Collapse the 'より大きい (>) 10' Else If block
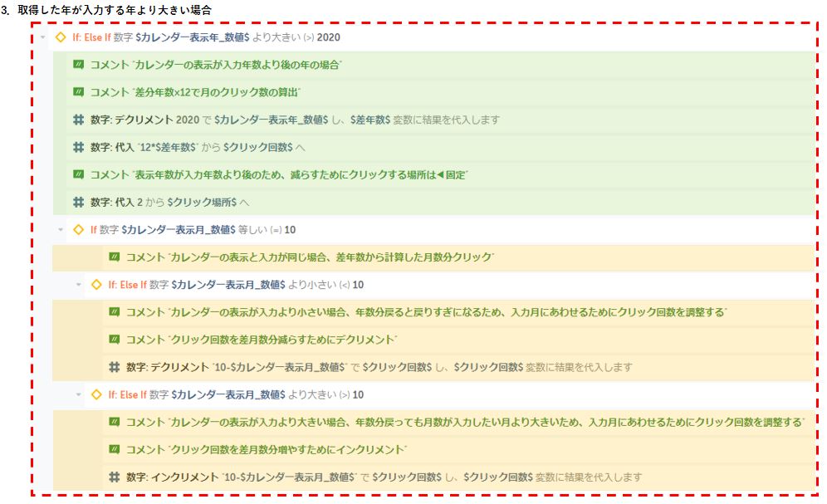Screen dimensions: 827x504 point(79,395)
